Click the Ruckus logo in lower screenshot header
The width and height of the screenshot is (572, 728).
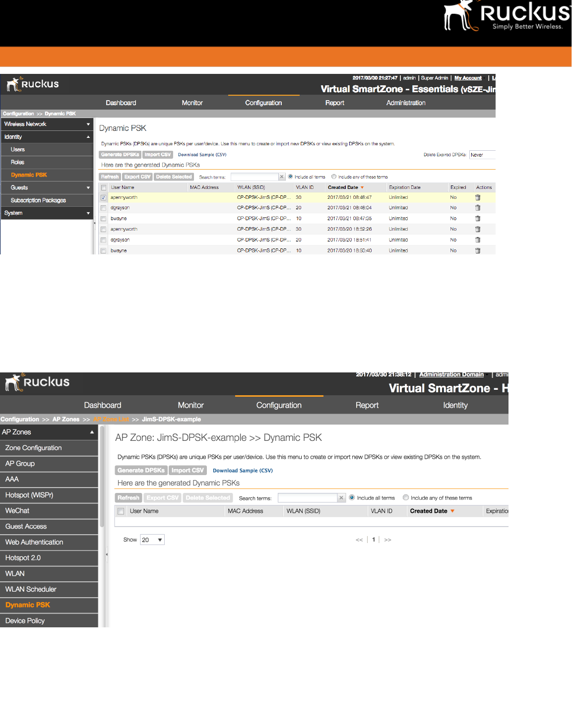click(x=37, y=382)
